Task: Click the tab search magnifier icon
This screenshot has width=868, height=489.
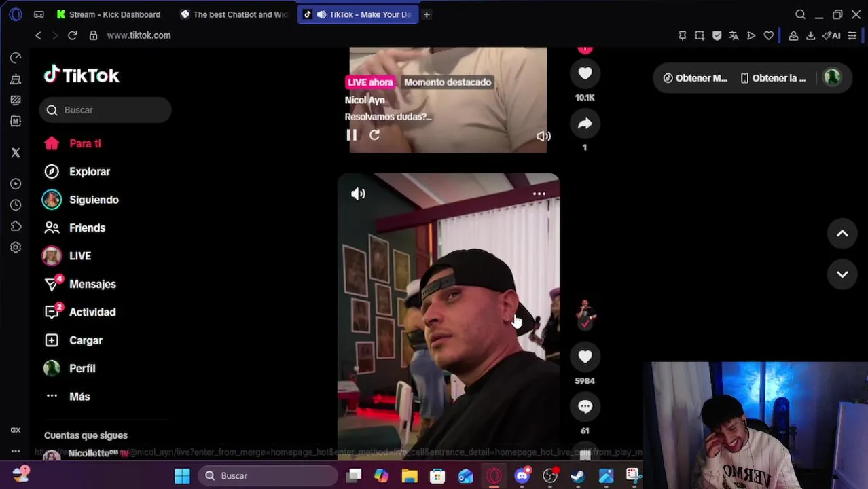Action: [800, 14]
